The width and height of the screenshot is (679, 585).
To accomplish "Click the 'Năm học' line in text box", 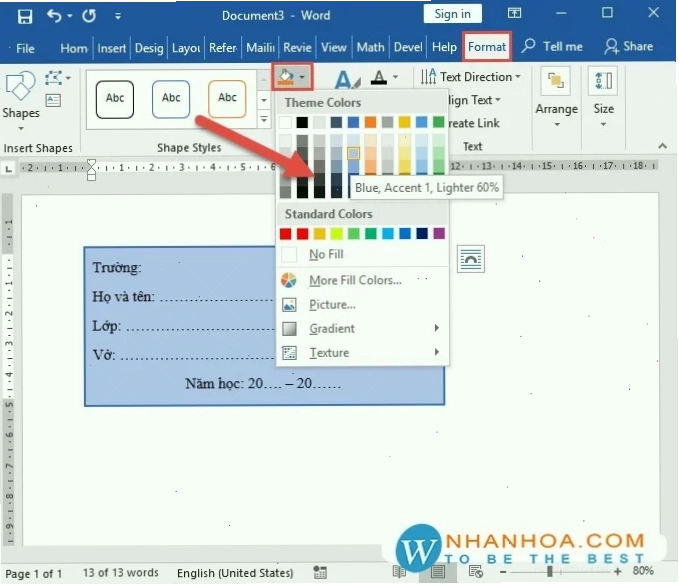I will point(263,383).
